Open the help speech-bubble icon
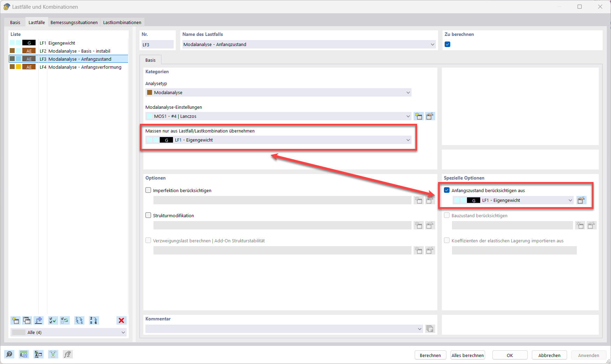The height and width of the screenshot is (364, 611). coord(9,354)
